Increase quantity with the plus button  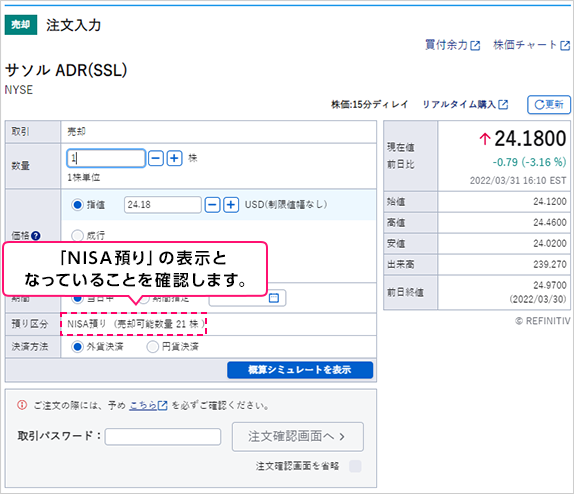coord(175,158)
